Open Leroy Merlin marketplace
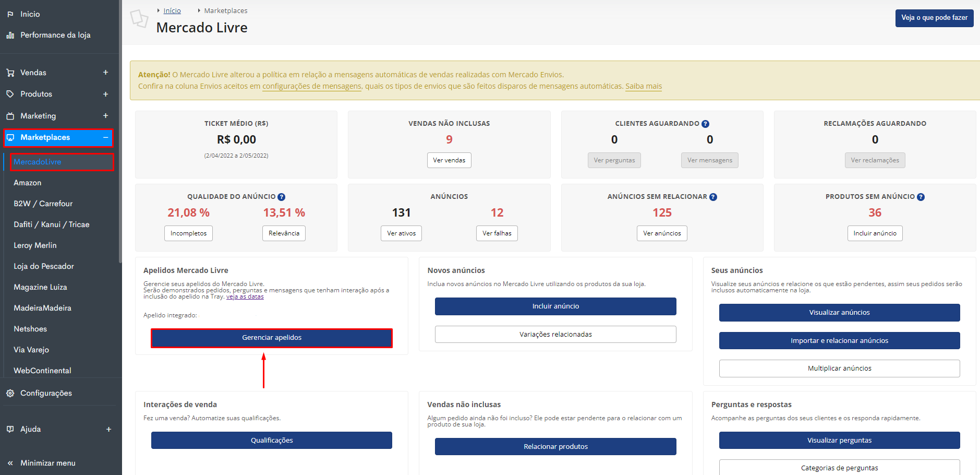 [35, 245]
